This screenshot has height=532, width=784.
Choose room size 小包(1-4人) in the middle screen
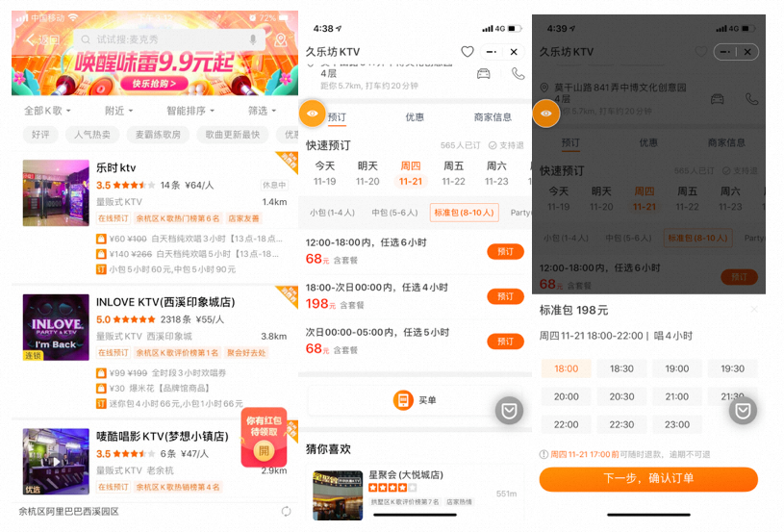tap(332, 213)
